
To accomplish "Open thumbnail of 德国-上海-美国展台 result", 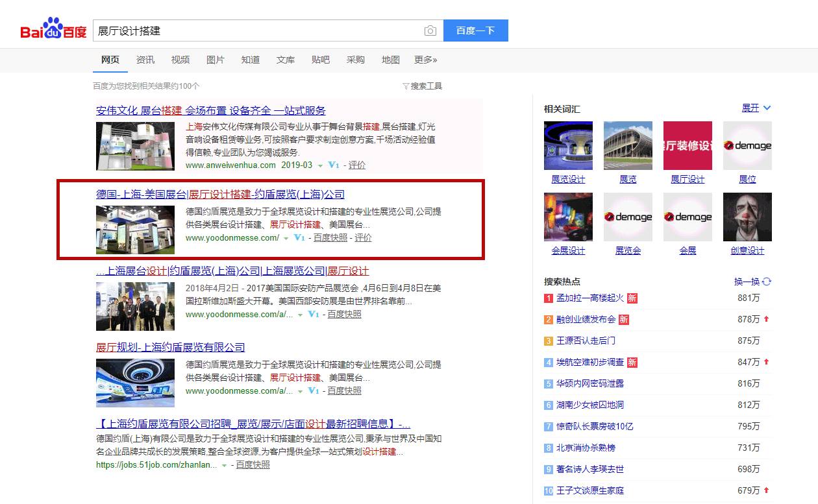I will click(135, 230).
